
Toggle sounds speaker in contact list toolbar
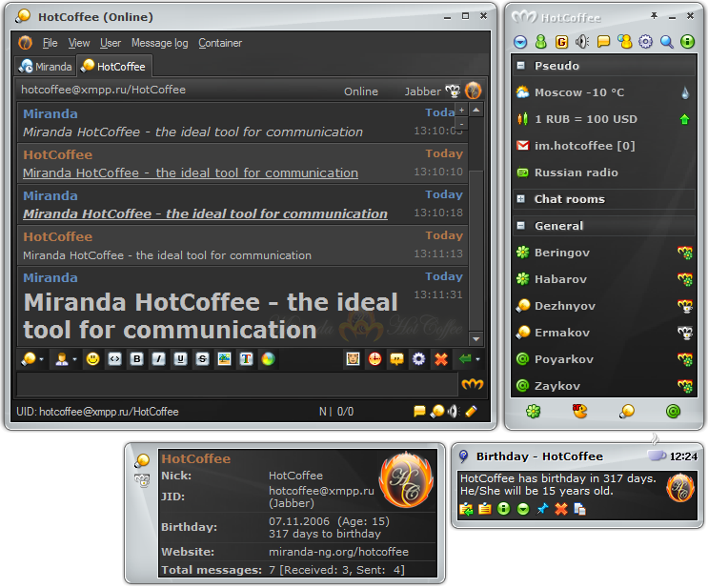pyautogui.click(x=582, y=42)
